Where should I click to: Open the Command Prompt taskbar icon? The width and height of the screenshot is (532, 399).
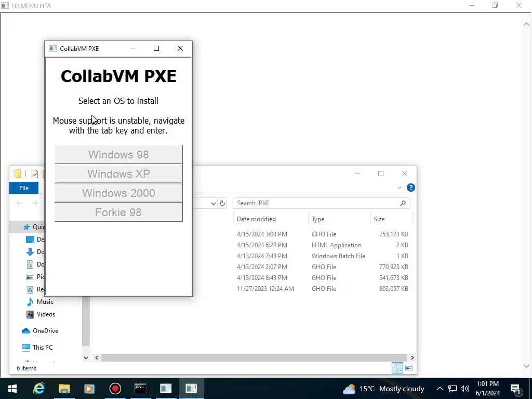[x=140, y=389]
